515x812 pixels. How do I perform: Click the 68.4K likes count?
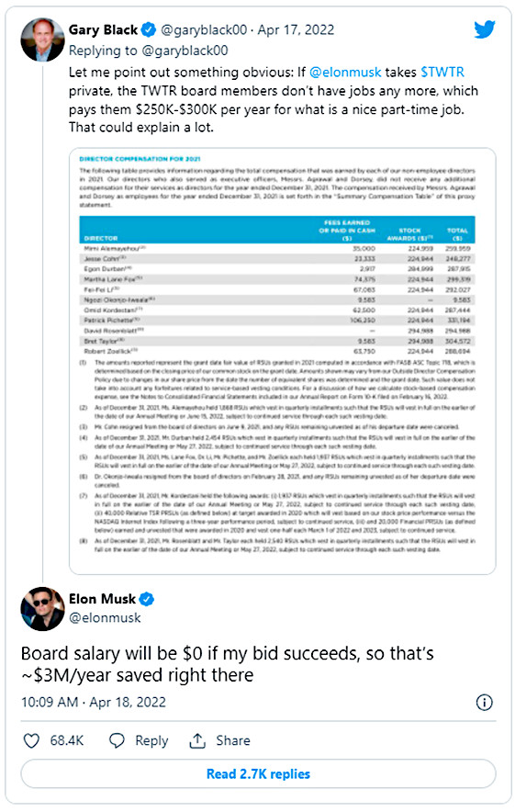click(x=67, y=740)
